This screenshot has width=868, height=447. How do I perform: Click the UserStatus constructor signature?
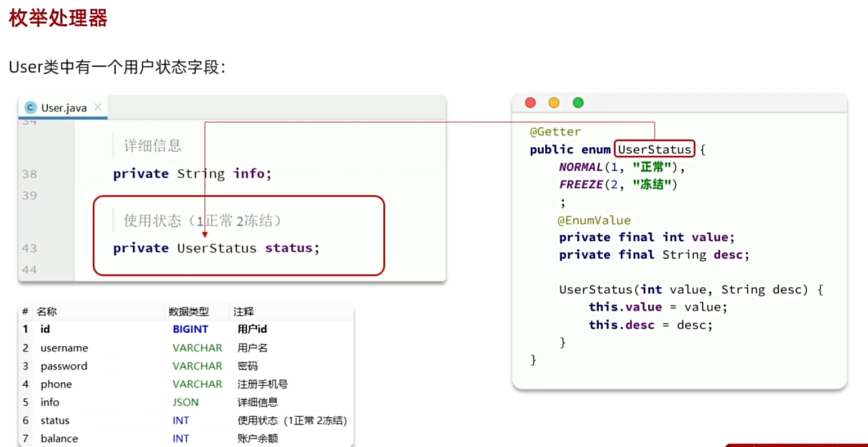click(x=691, y=290)
